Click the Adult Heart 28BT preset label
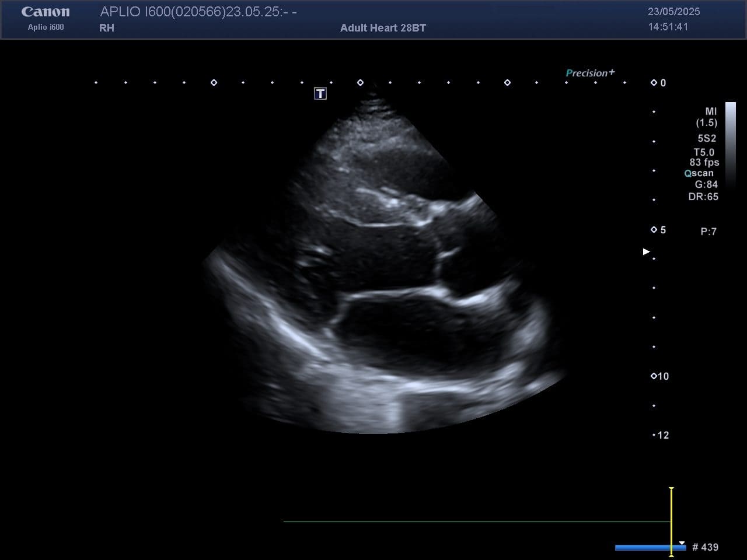747x560 pixels. pos(383,27)
